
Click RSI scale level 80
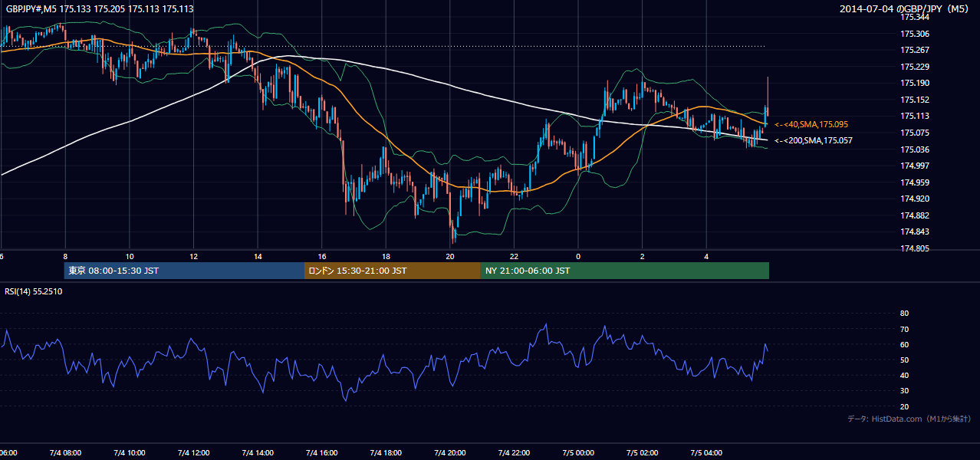point(904,314)
